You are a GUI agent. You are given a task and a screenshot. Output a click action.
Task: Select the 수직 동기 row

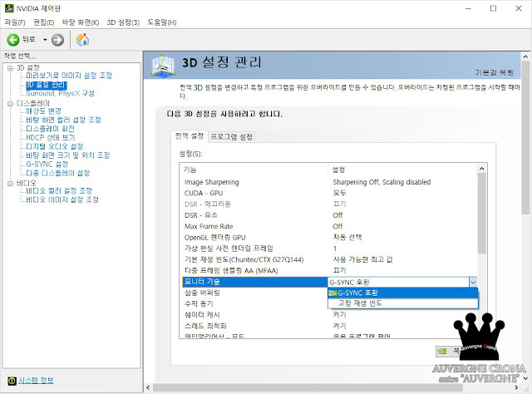coord(254,303)
